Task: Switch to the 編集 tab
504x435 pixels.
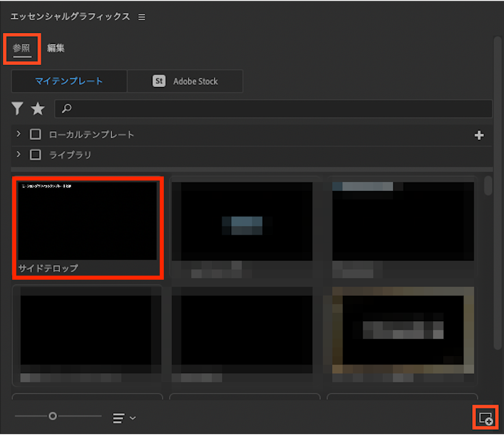Action: 56,48
